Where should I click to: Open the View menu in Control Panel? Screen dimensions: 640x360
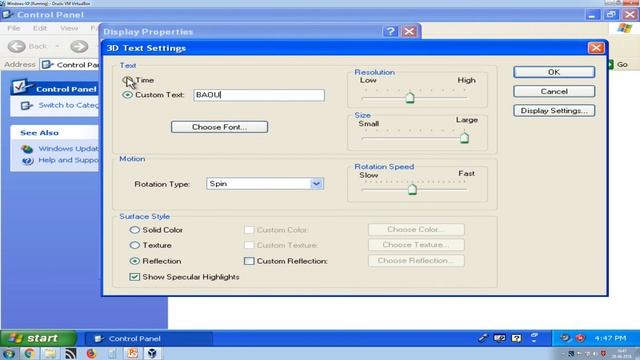(69, 28)
